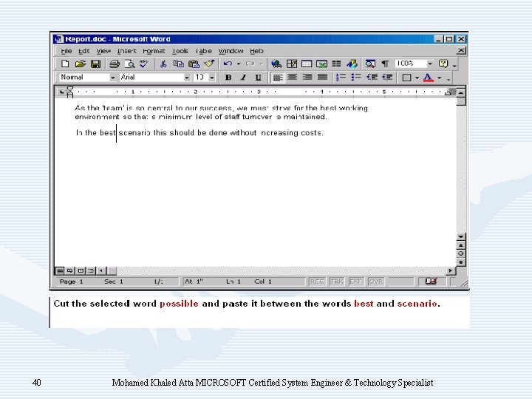532x399 pixels.
Task: Open the Font dropdown showing Arial
Action: (x=187, y=78)
